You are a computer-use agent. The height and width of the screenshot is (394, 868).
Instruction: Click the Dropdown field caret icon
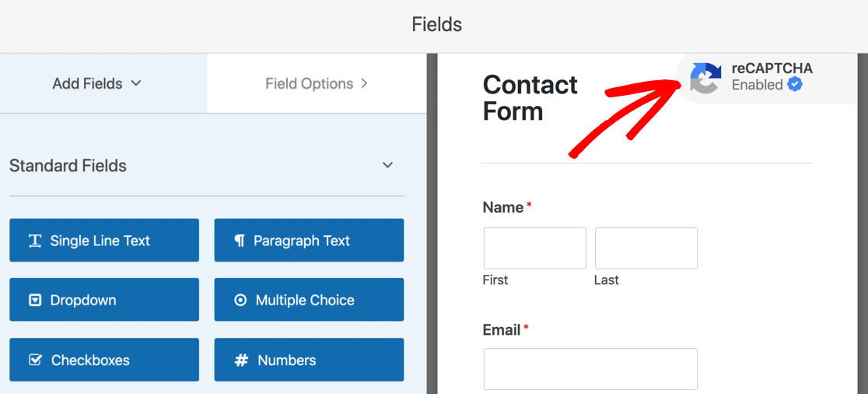coord(35,301)
